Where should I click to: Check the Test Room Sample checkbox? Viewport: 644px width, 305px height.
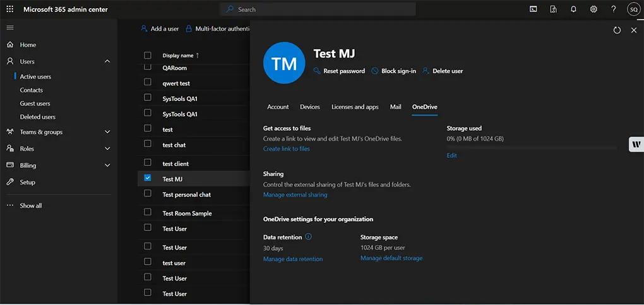pos(148,212)
